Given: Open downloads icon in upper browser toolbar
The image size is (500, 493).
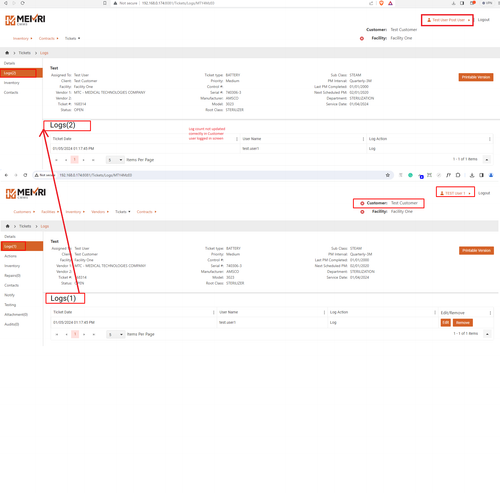Looking at the screenshot, I should point(453,3).
